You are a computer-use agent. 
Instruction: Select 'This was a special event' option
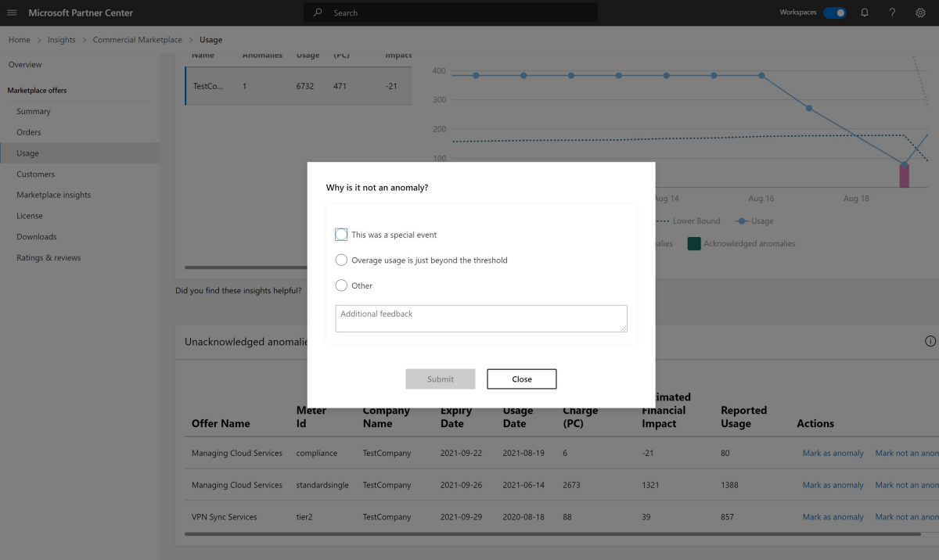click(x=341, y=235)
